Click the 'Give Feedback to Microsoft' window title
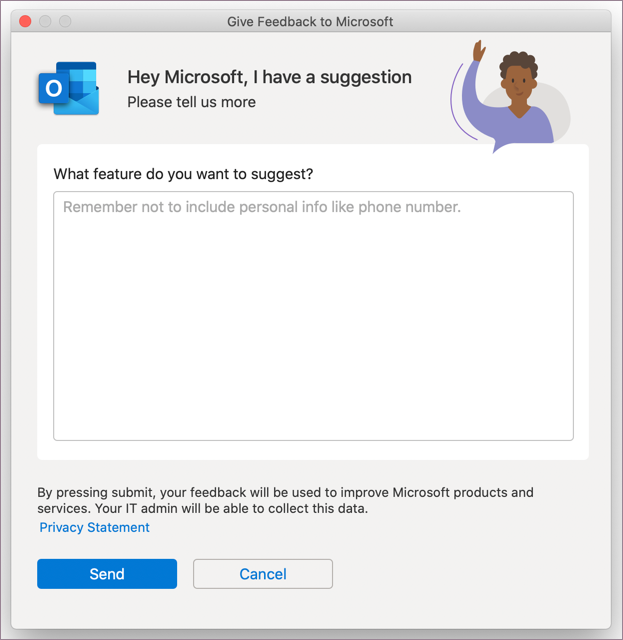Image resolution: width=623 pixels, height=640 pixels. click(310, 21)
